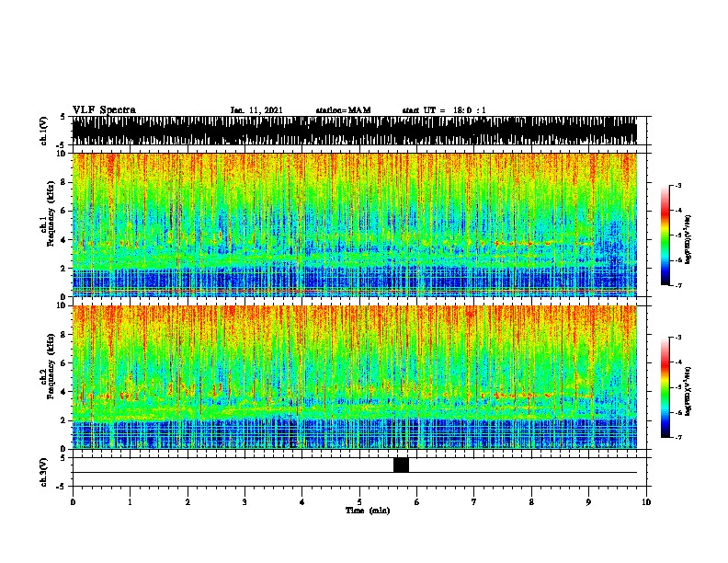Click tick label "9" on the time axis
728x563 pixels.
588,502
